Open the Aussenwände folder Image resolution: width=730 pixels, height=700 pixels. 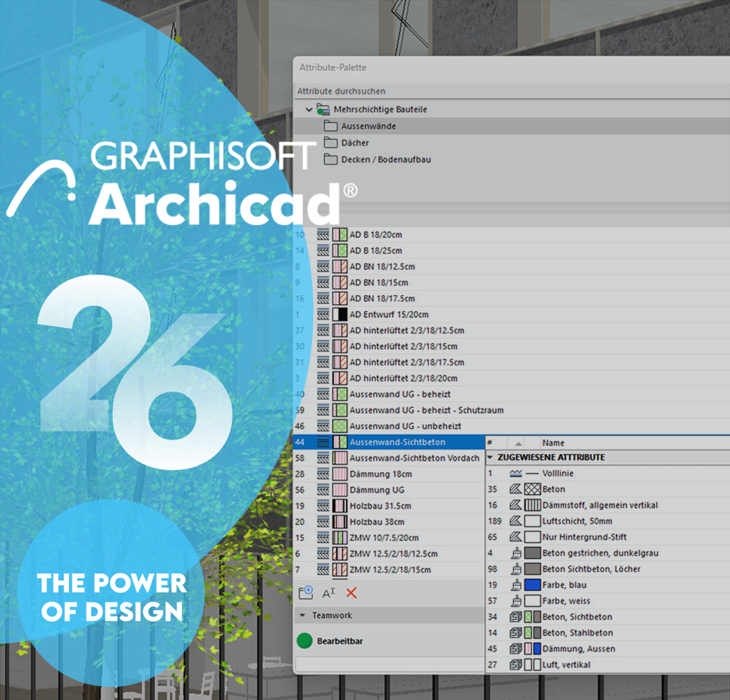pos(512,126)
